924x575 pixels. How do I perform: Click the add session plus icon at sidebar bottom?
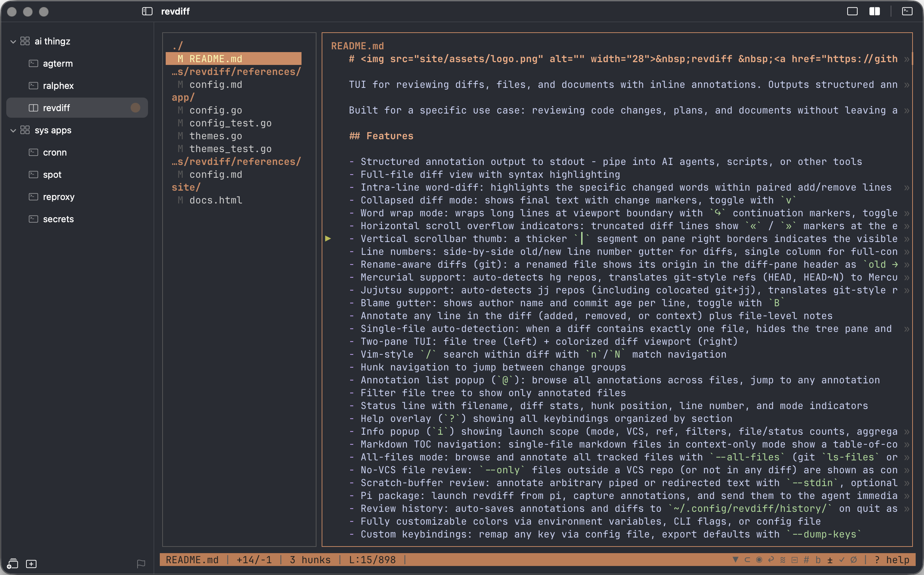(31, 564)
